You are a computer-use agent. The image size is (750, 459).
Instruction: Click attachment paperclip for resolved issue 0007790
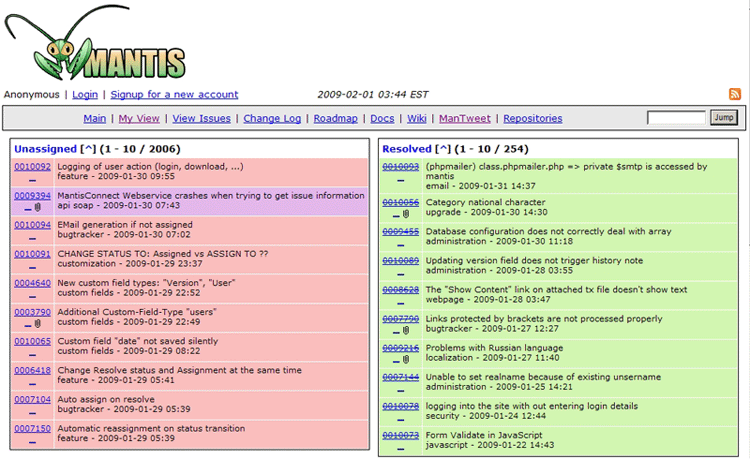(406, 331)
